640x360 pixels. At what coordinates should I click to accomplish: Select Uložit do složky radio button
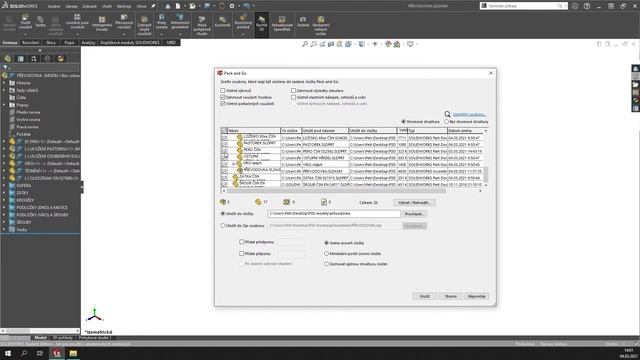[223, 213]
